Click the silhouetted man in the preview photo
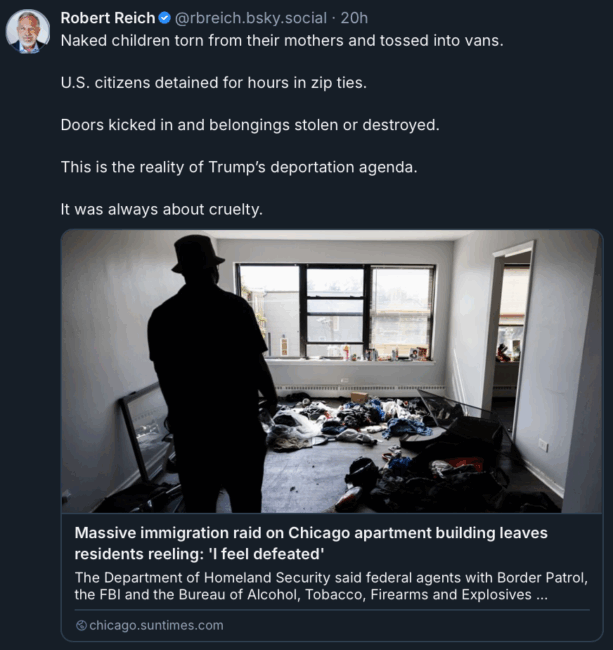 (209, 375)
